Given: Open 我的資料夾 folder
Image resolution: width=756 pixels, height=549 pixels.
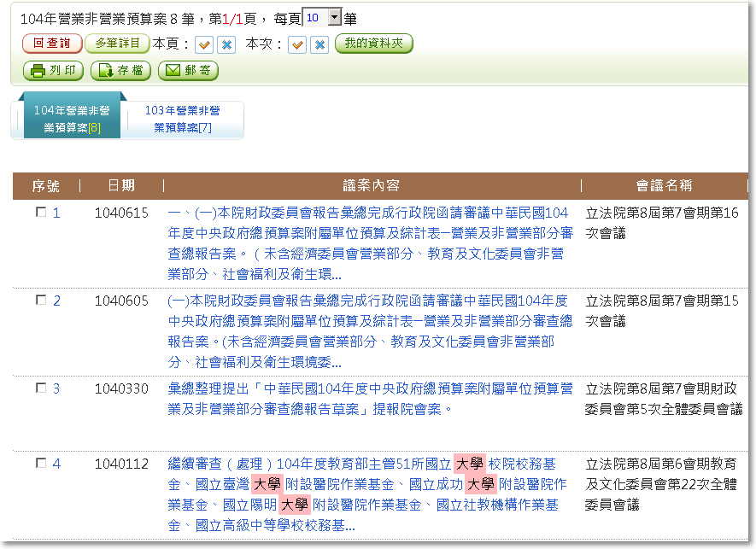Looking at the screenshot, I should (373, 44).
